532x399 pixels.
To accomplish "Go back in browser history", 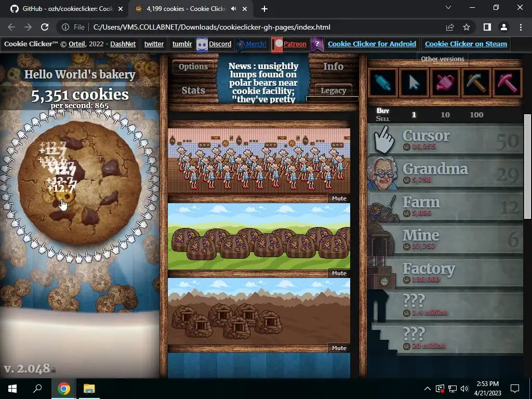I will tap(11, 27).
